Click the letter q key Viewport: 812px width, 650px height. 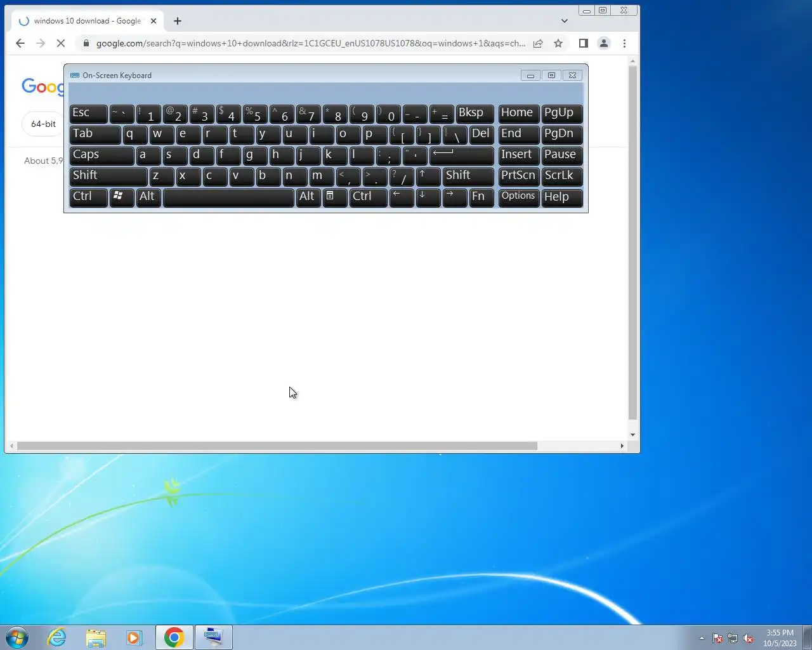[x=135, y=135]
